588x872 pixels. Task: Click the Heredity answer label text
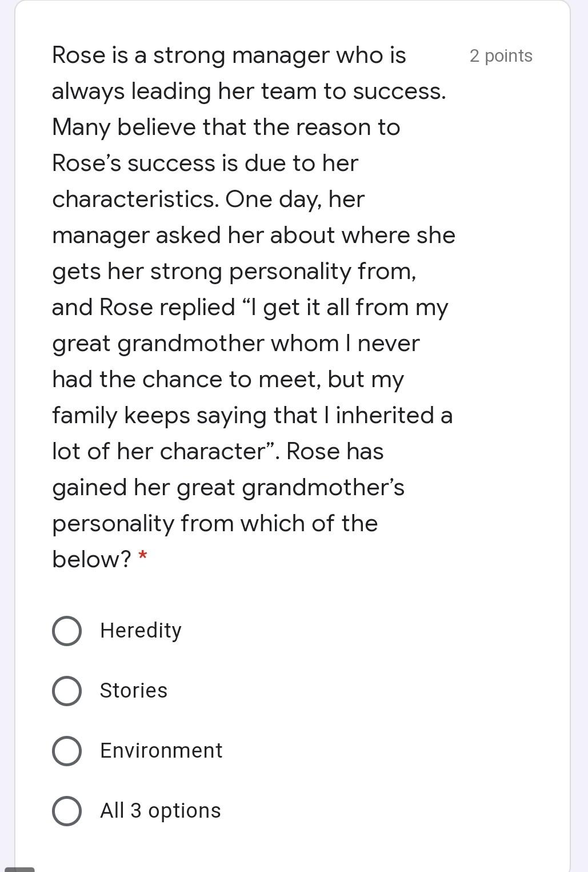141,631
